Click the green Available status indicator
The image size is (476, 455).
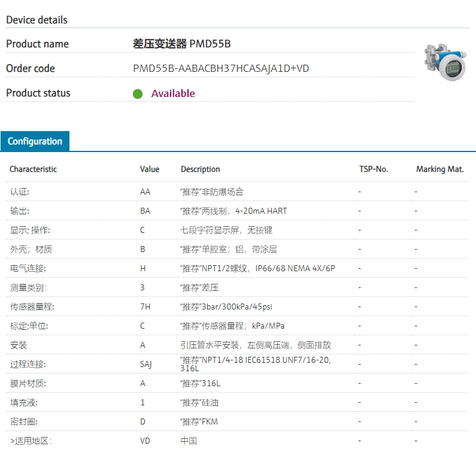[138, 94]
